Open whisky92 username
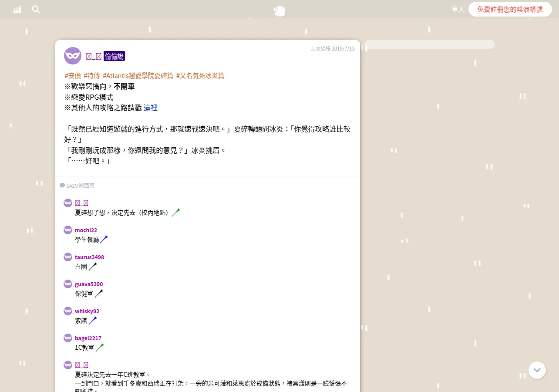 [87, 311]
